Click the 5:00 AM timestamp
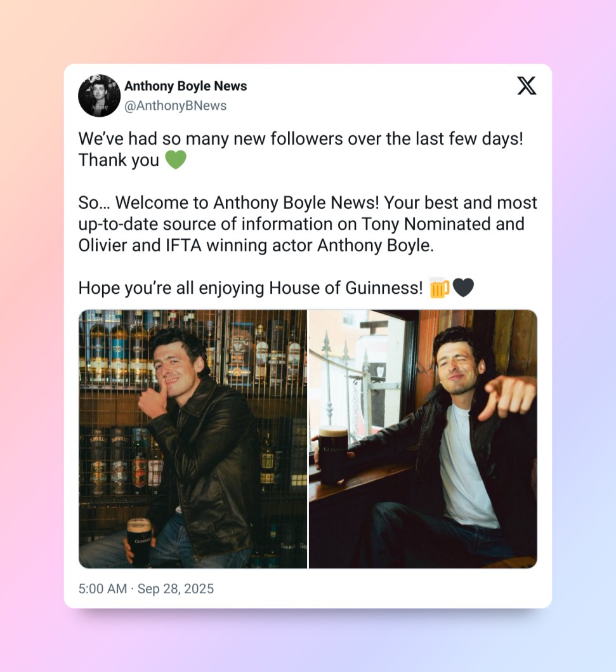 coord(102,589)
